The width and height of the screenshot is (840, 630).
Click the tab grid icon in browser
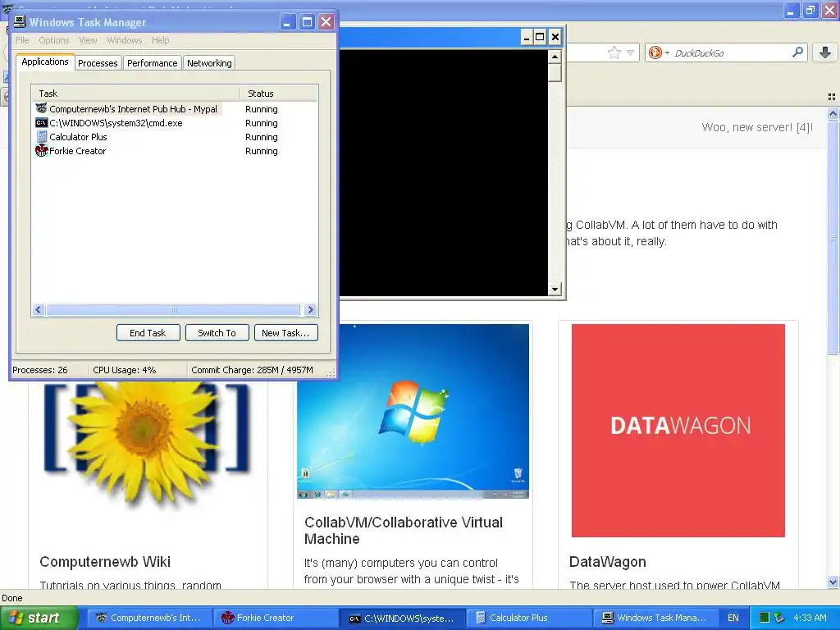click(832, 97)
